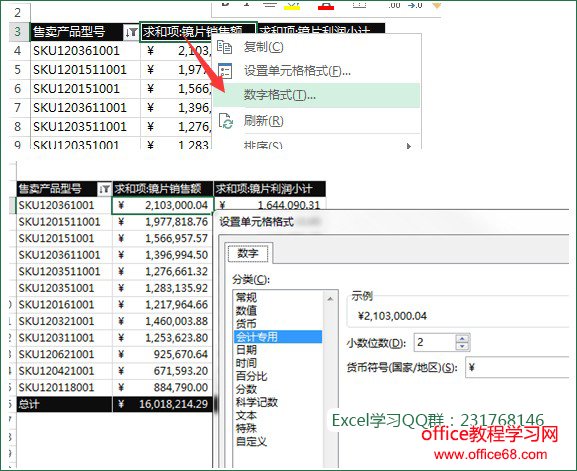Click cell with value 1,566,957.57

[x=162, y=238]
